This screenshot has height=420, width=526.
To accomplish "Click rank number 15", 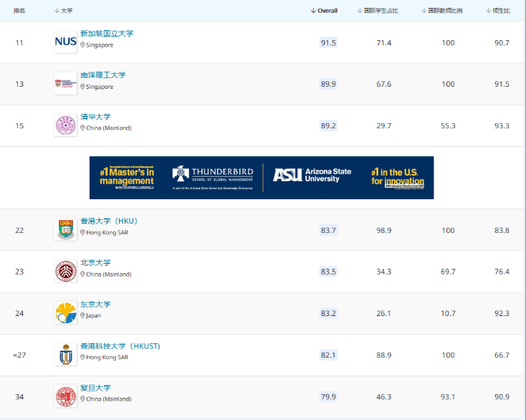I will pyautogui.click(x=19, y=126).
